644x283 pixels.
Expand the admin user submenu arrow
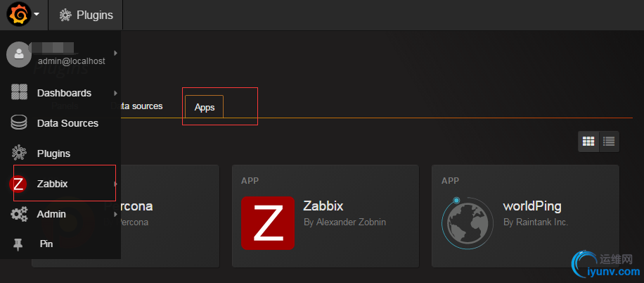point(115,53)
